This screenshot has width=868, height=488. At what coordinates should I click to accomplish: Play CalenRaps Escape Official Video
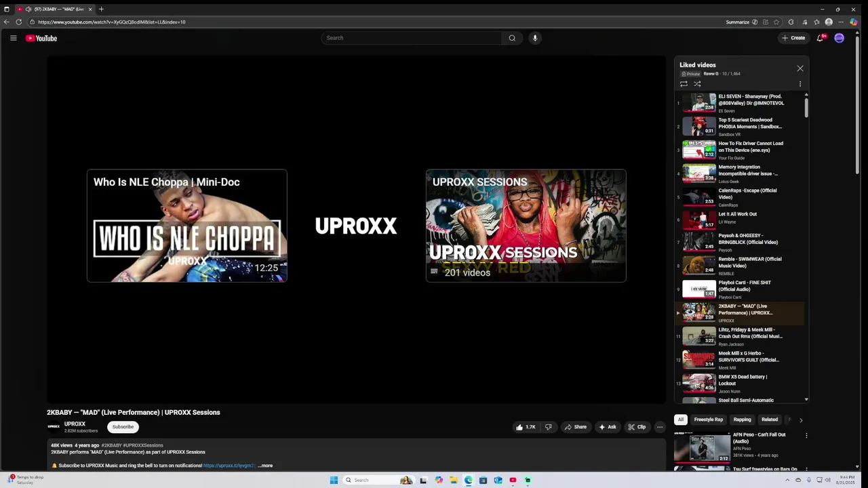[x=740, y=197]
